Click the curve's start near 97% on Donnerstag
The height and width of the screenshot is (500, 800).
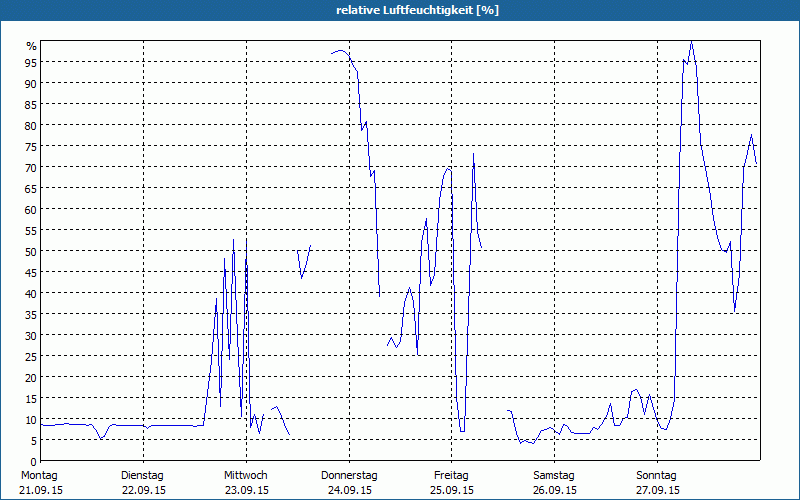[333, 54]
